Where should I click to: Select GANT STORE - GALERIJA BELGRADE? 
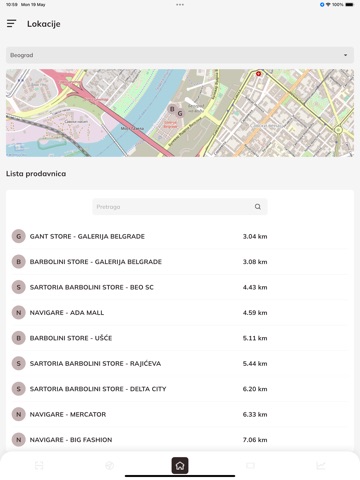click(x=87, y=236)
